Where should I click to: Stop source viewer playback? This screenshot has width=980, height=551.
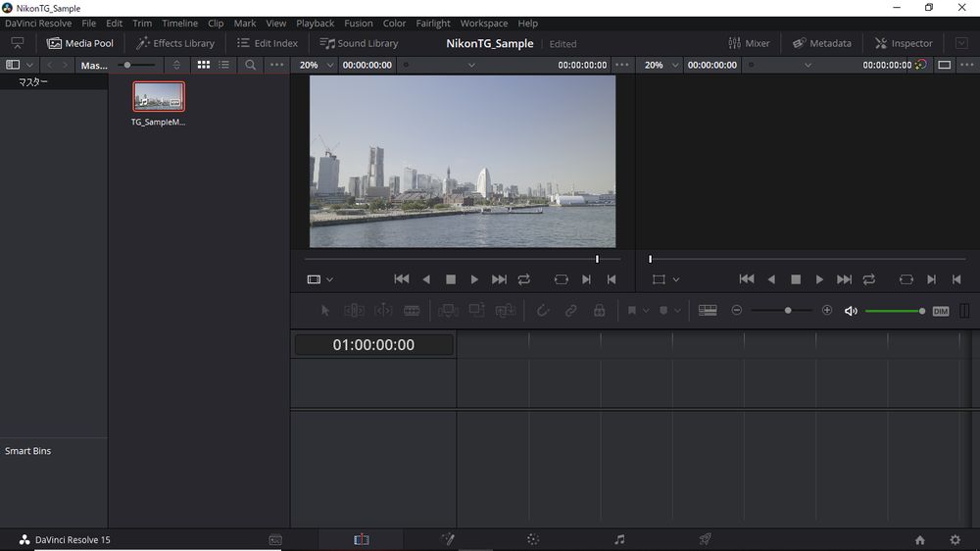click(x=451, y=279)
